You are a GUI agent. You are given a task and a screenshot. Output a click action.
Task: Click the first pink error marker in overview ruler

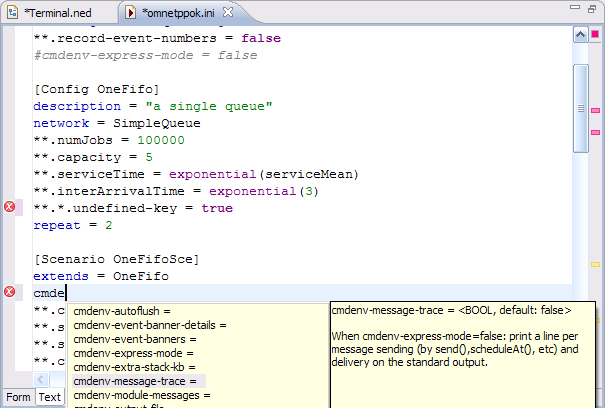595,111
